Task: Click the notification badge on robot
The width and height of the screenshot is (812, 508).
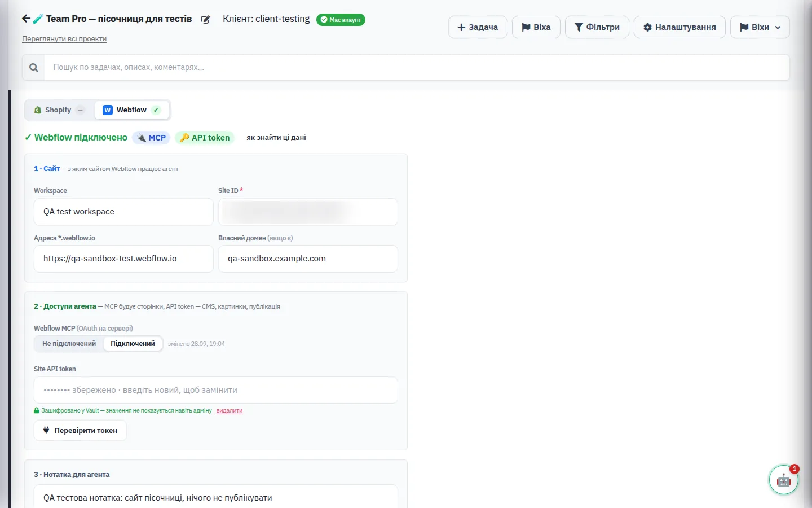Action: [x=794, y=468]
